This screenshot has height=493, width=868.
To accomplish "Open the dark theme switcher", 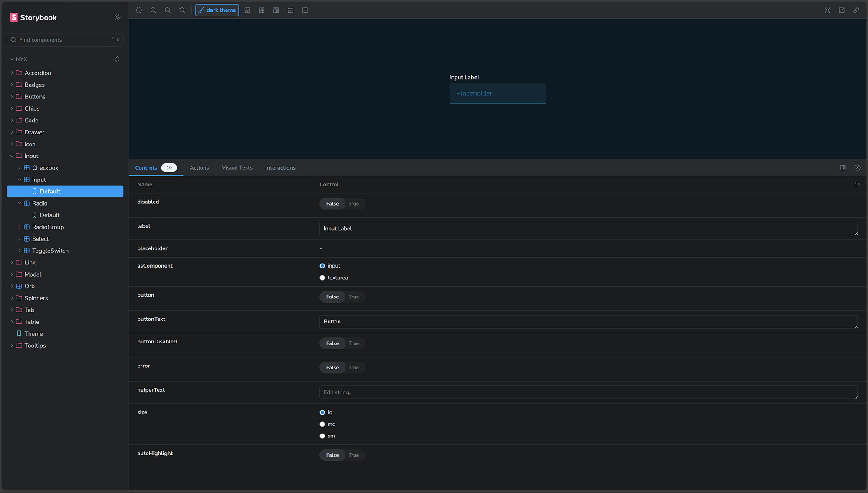I will coord(217,10).
